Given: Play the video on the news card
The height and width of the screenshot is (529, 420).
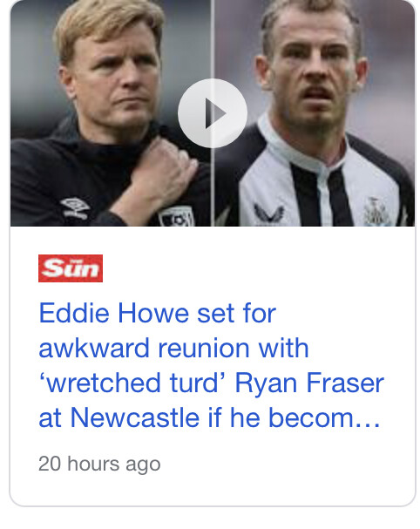Looking at the screenshot, I should coord(213,113).
